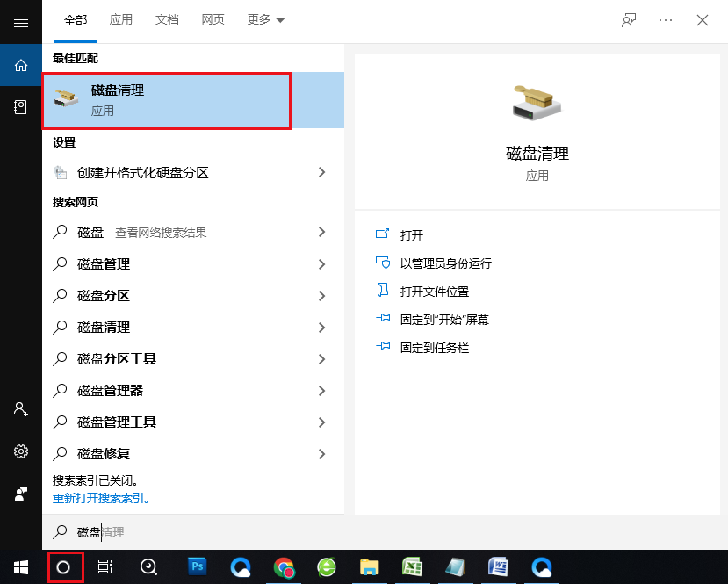This screenshot has width=728, height=584.
Task: Open the 磁盘清理 best match result
Action: 193,100
